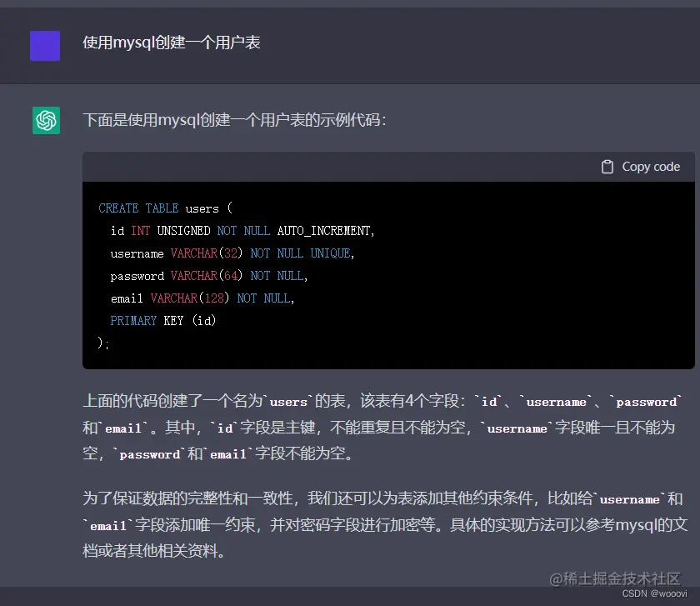
Task: Click the inline `password` code highlight
Action: click(647, 402)
